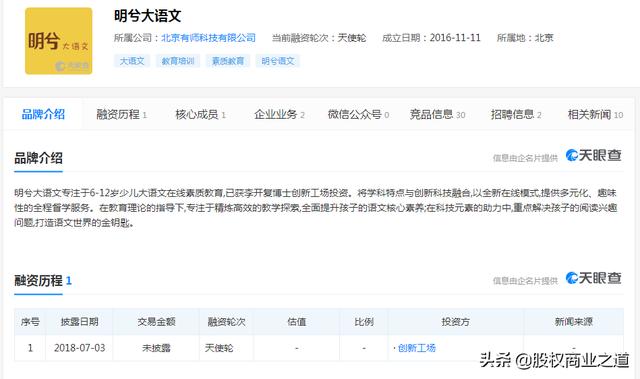Click the 融资轮次 column header

tap(227, 321)
